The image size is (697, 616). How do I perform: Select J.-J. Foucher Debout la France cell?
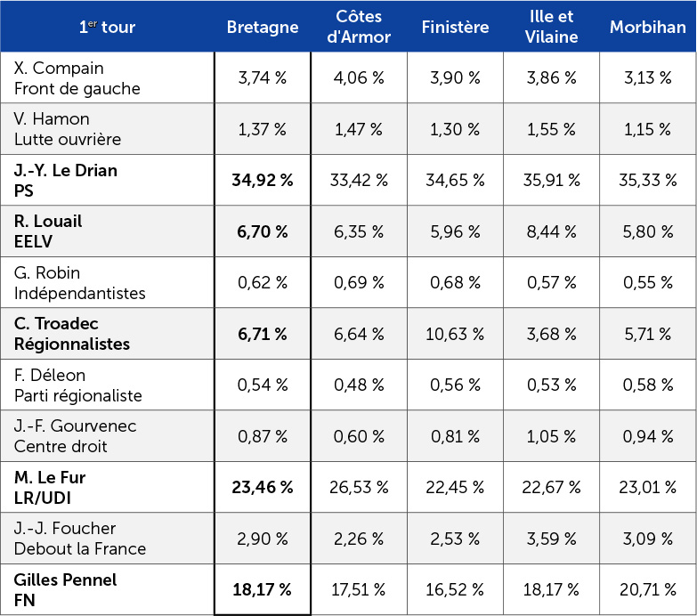tap(107, 538)
